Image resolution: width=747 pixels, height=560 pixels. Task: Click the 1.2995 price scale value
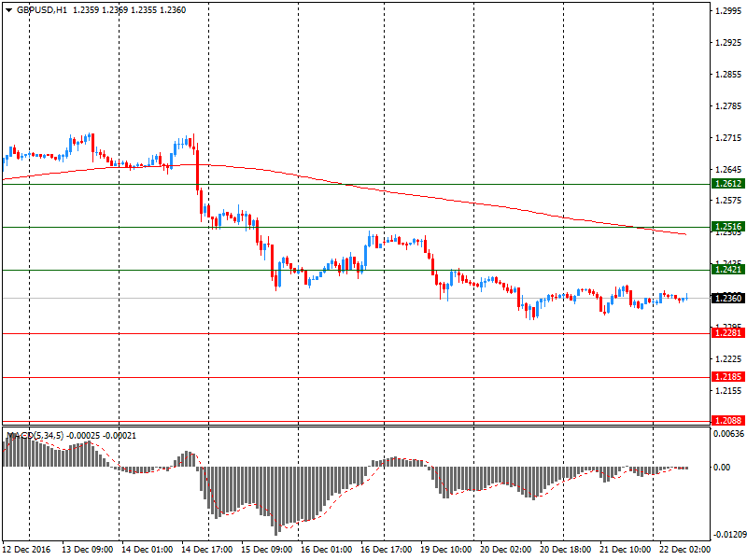(729, 11)
